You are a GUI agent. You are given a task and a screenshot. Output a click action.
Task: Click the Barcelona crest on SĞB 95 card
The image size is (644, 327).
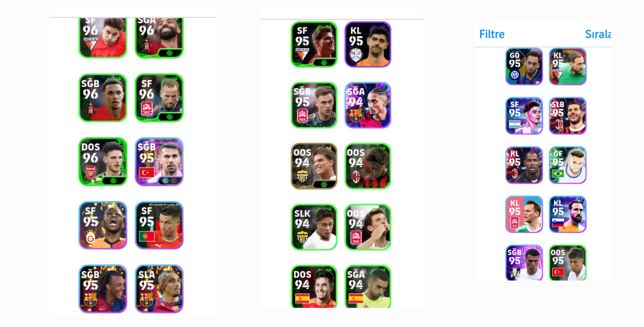point(90,299)
